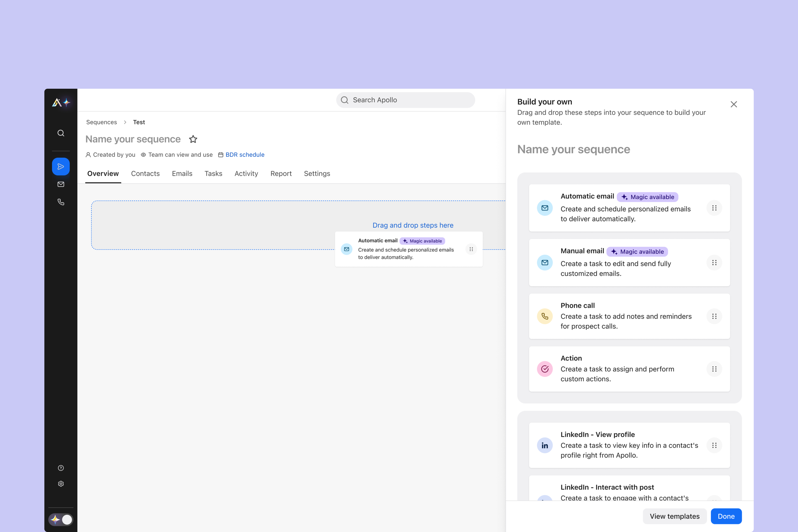Click the Search Apollo field
The width and height of the screenshot is (798, 532).
tap(405, 100)
